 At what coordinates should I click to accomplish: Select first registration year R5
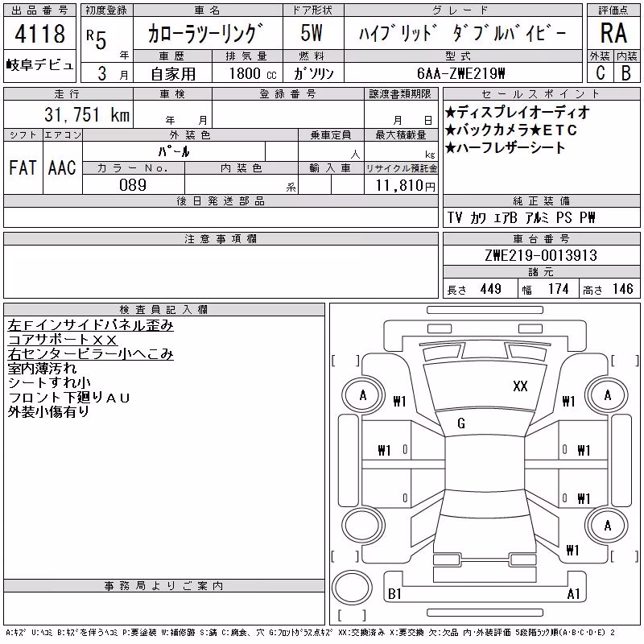click(97, 39)
